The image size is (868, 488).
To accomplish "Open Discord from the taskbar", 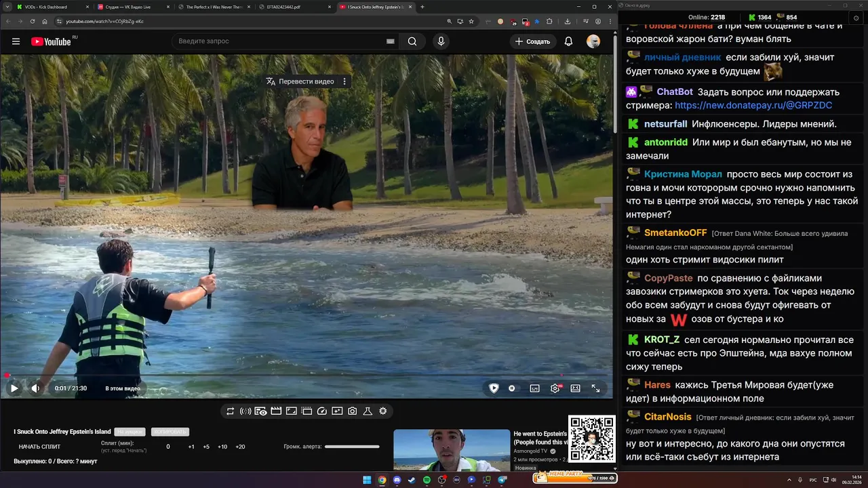I will tap(397, 480).
